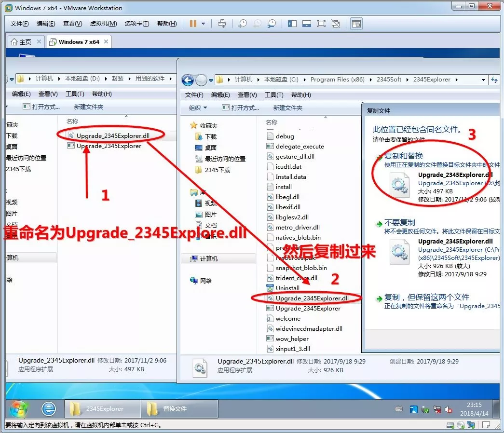Click the VMware pause virtual machine icon
504x433 pixels.
coord(193,24)
